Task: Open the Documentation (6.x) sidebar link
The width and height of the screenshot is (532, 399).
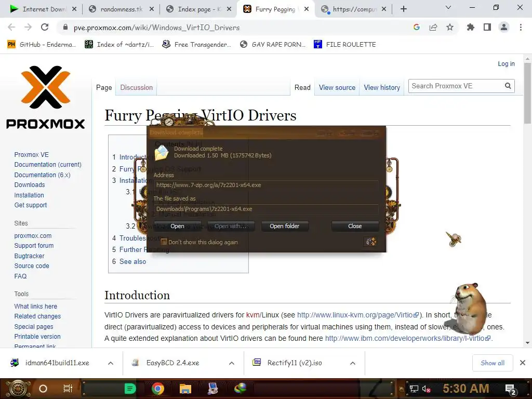Action: coord(43,175)
